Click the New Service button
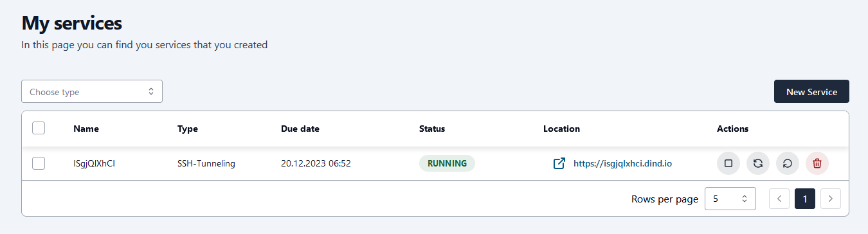 click(x=811, y=91)
